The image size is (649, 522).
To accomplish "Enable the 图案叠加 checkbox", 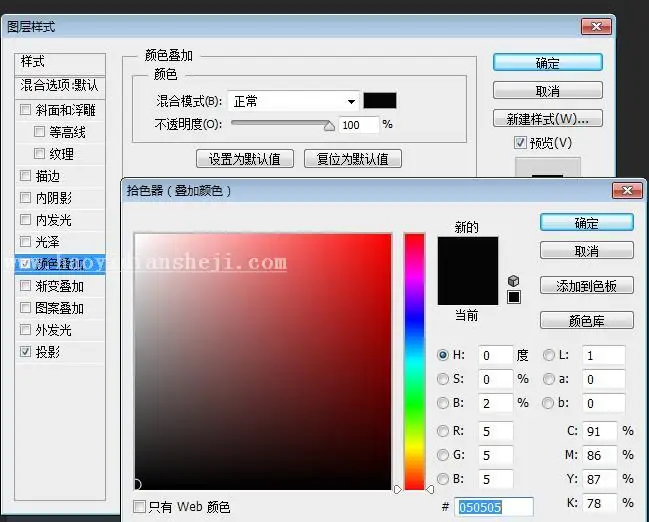I will click(x=25, y=308).
